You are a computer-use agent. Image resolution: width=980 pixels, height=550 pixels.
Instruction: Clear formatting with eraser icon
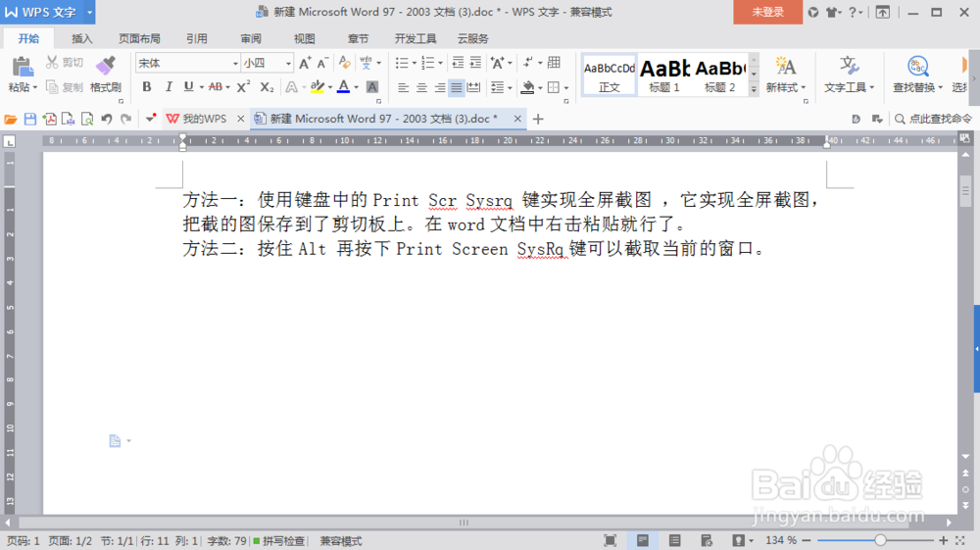(x=344, y=63)
